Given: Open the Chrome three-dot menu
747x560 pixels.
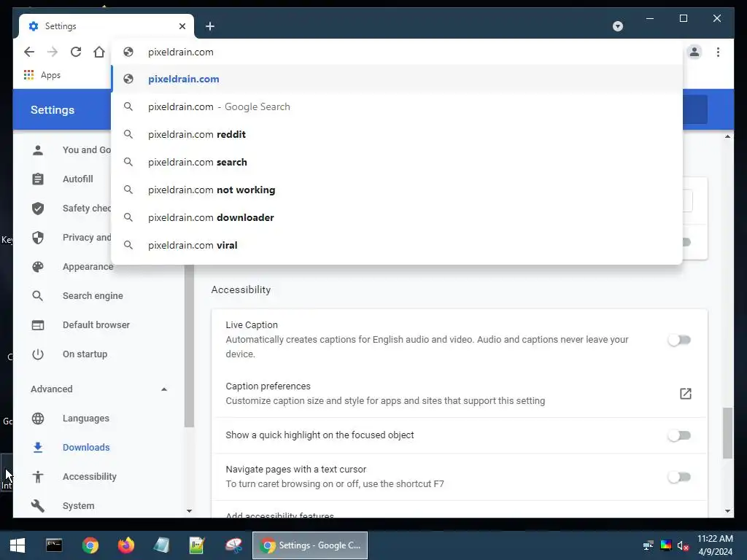Looking at the screenshot, I should click(x=718, y=52).
